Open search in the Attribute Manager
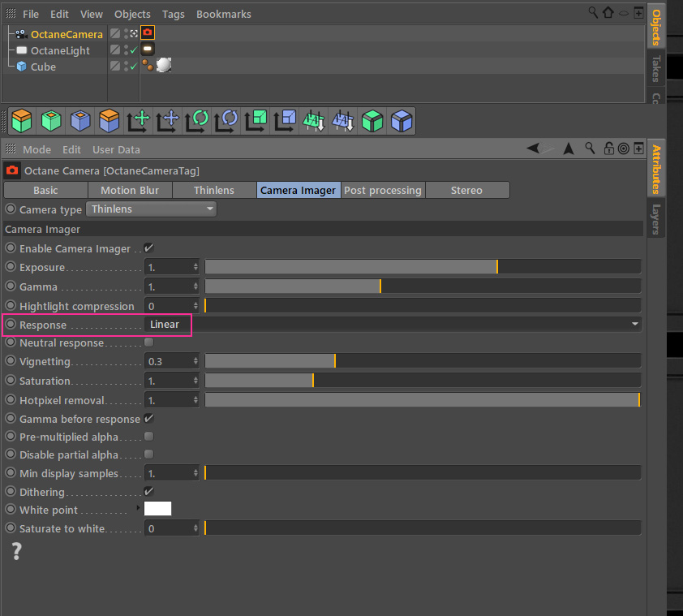The image size is (683, 616). coord(590,149)
